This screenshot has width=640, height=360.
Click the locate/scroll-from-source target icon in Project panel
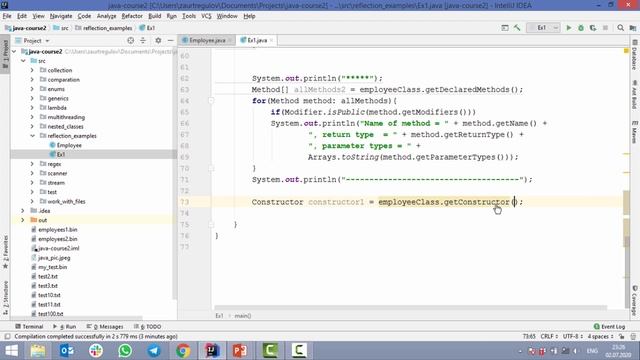pyautogui.click(x=131, y=40)
